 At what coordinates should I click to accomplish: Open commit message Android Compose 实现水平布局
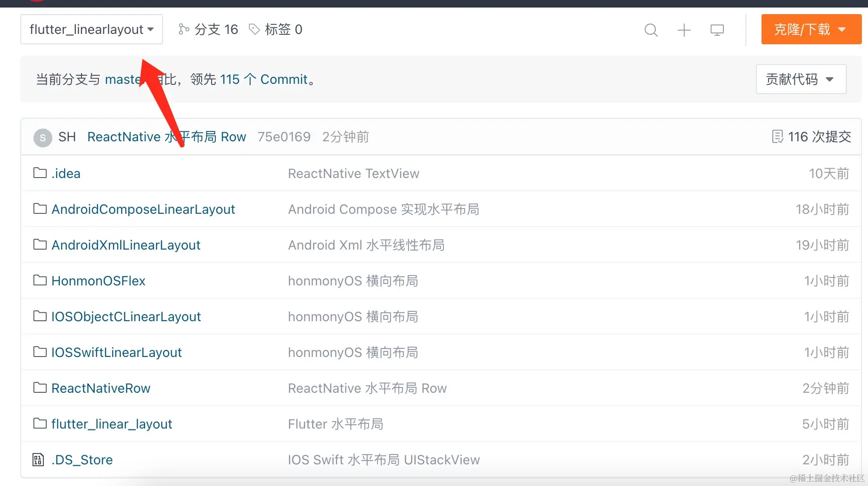(x=384, y=209)
